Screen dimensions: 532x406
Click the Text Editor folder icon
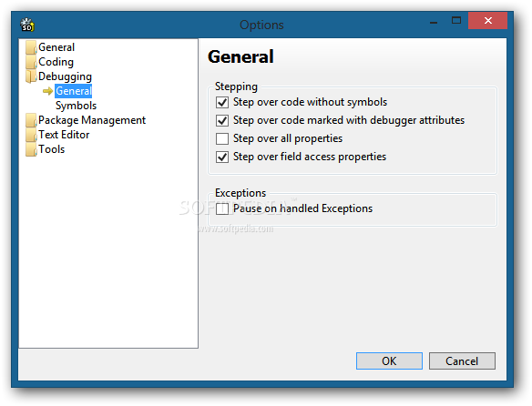pos(31,135)
